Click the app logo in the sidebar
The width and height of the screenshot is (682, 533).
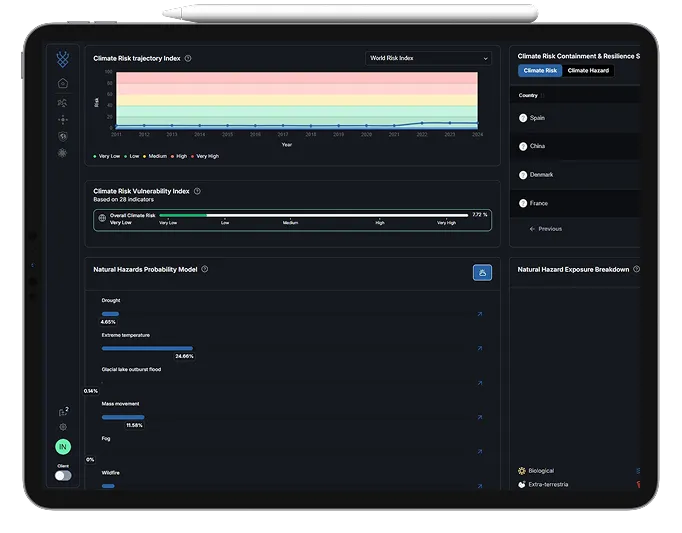point(63,59)
